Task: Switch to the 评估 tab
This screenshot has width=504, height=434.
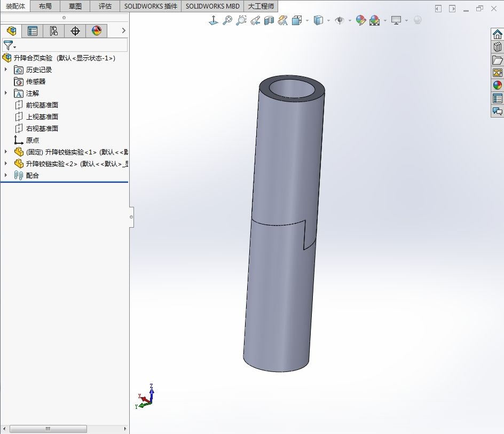Action: click(105, 6)
